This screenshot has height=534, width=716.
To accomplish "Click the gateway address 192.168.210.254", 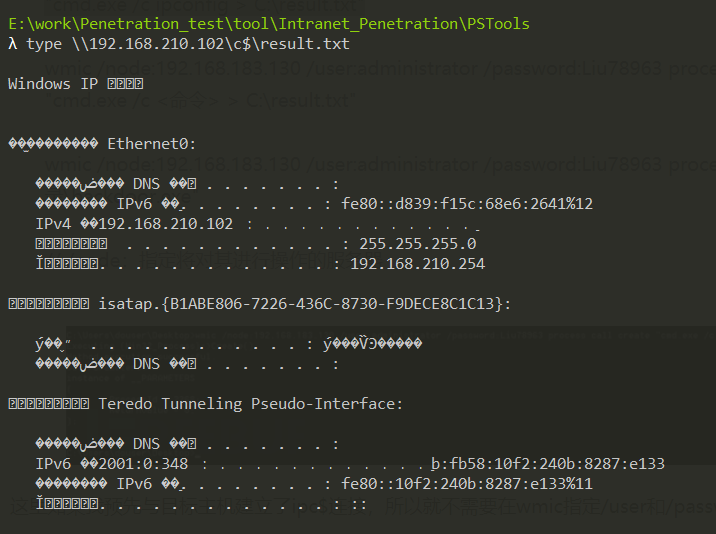I will coord(417,264).
